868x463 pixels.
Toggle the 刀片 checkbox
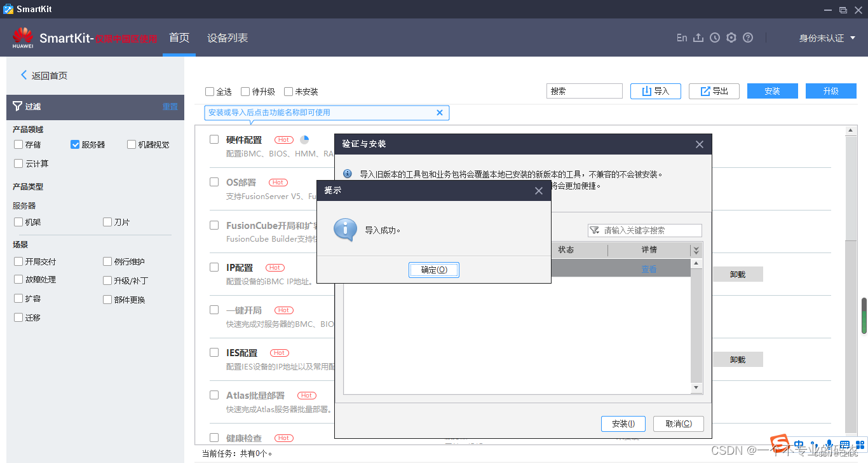[107, 222]
